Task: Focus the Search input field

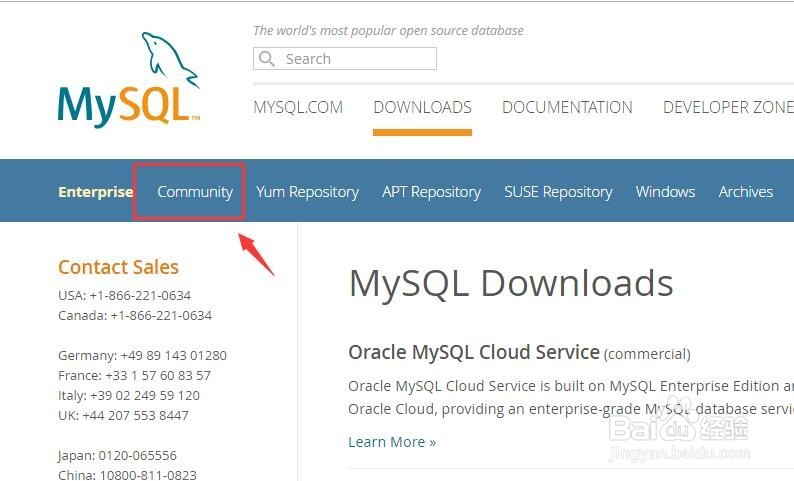Action: (345, 59)
